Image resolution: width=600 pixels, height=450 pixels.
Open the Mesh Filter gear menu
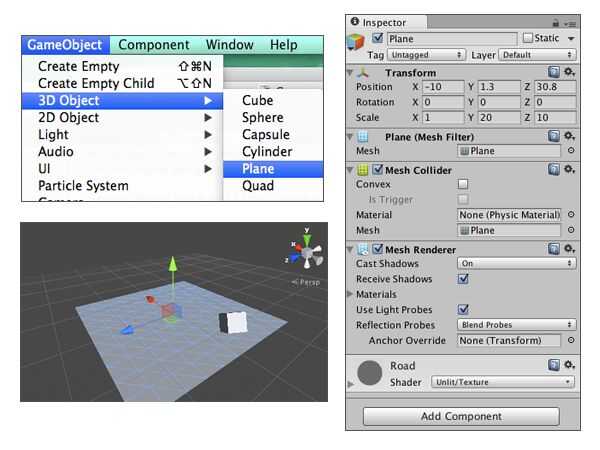569,136
